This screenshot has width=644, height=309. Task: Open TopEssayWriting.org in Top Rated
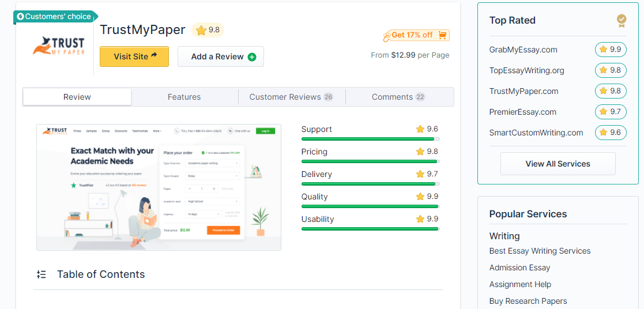(526, 70)
